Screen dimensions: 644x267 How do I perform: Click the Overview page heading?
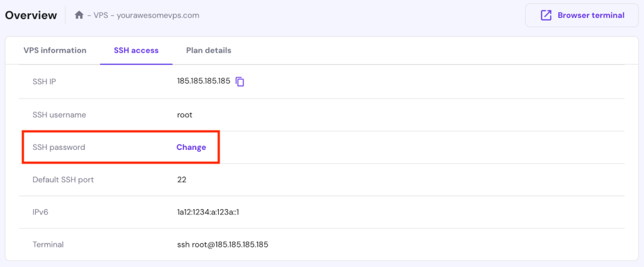point(31,15)
